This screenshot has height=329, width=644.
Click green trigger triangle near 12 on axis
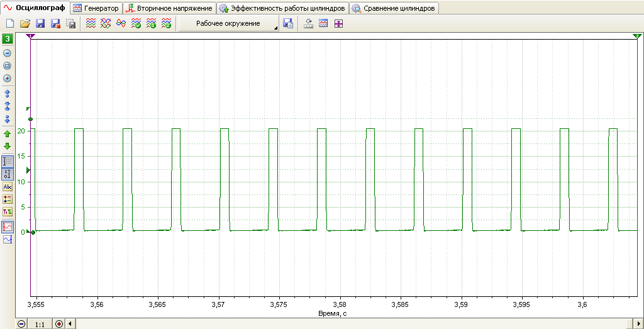pyautogui.click(x=28, y=169)
